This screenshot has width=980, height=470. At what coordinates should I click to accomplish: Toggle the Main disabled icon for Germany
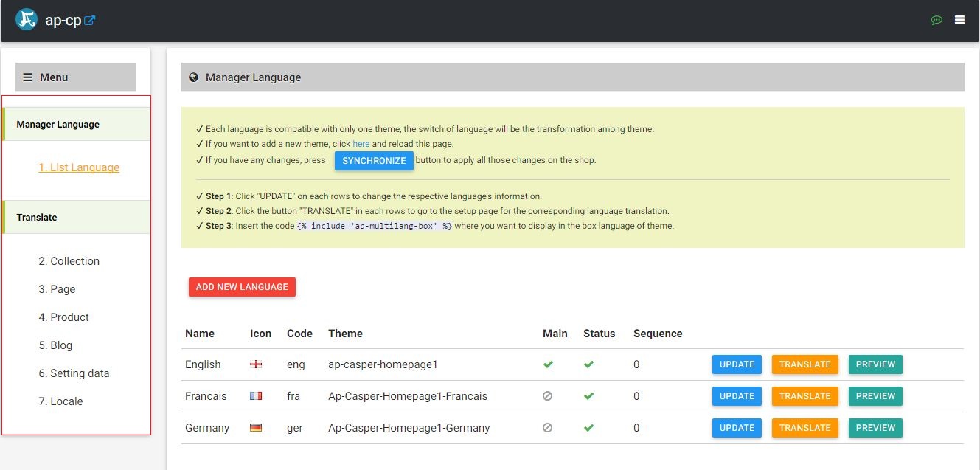click(x=547, y=428)
